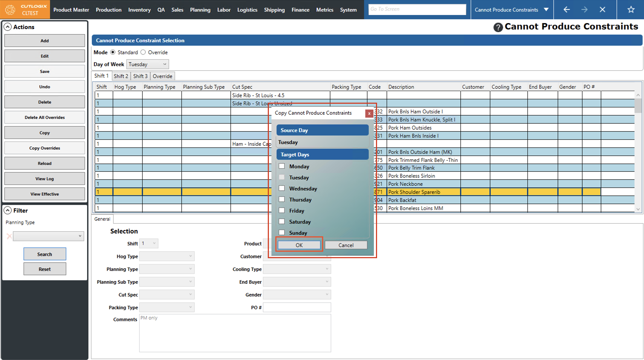Close current screen with X icon
Screen dimensions: 644x360
click(x=602, y=10)
